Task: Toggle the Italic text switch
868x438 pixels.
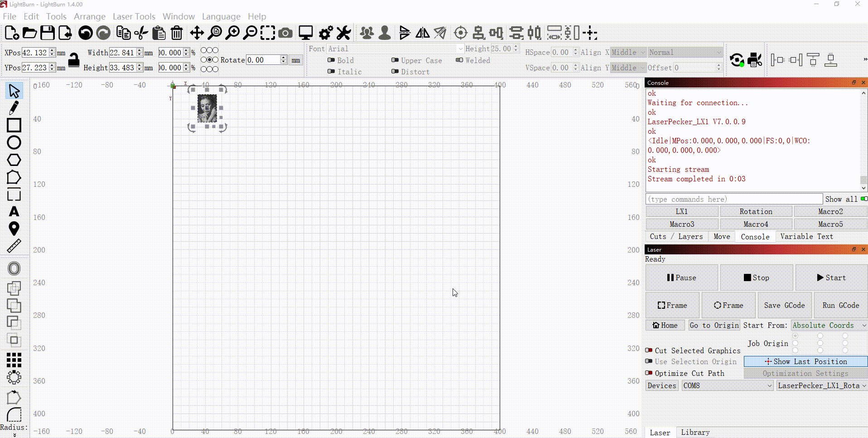Action: 331,71
